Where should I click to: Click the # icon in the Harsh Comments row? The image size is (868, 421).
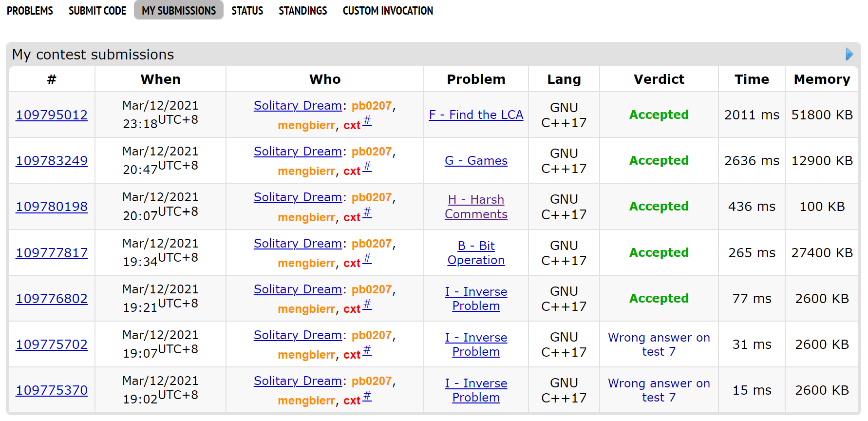[x=367, y=212]
